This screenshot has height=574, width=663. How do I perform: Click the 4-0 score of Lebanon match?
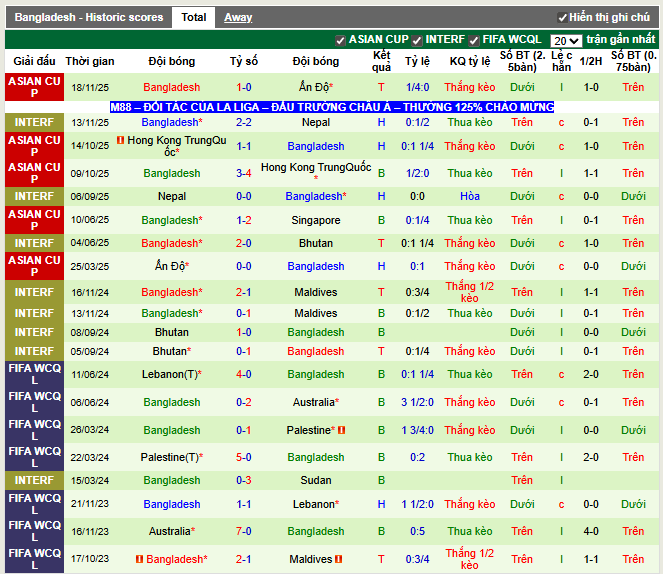coord(243,374)
